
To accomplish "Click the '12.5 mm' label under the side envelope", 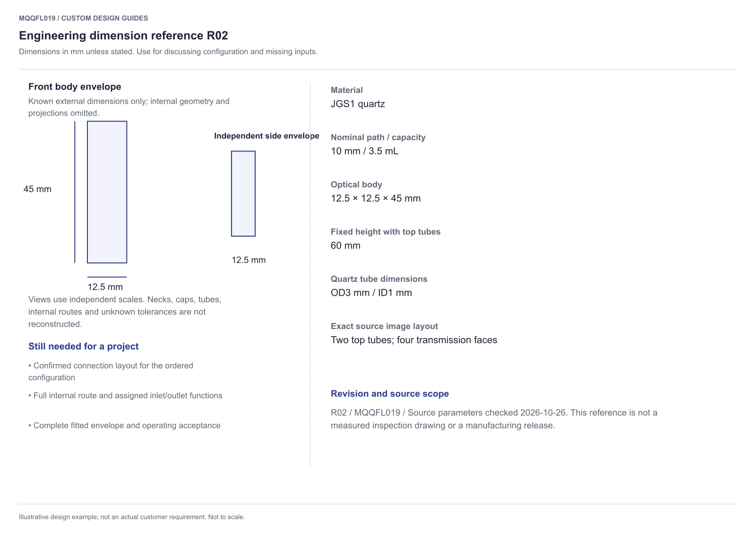I will [x=249, y=260].
